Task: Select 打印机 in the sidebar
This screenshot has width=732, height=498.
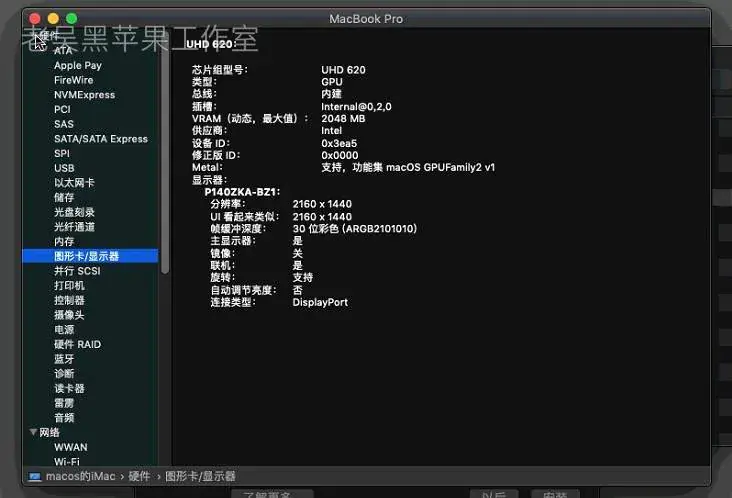Action: click(x=69, y=285)
